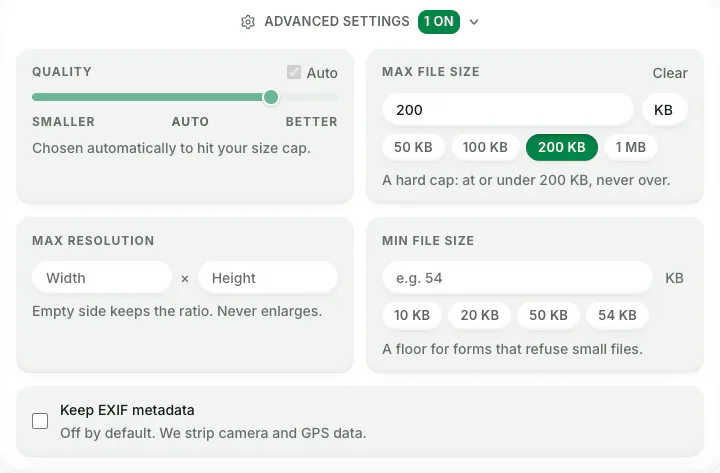Toggle the Auto quality checkbox

(294, 72)
